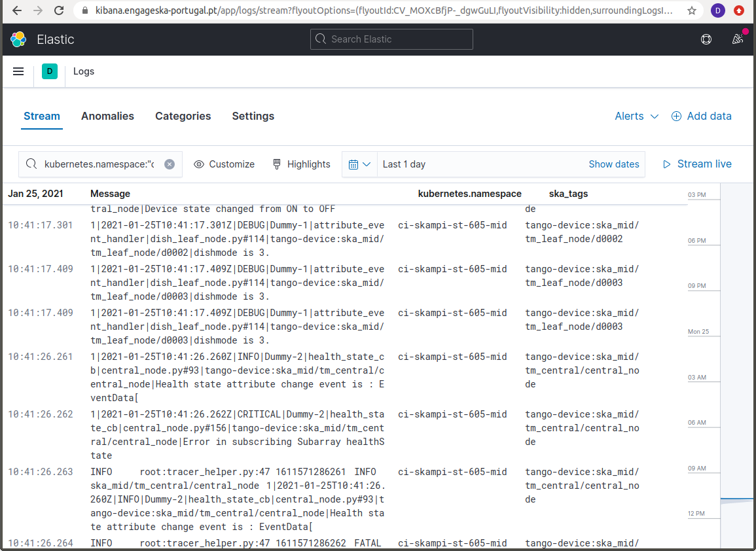
Task: Switch to the Anomalies tab
Action: point(107,116)
